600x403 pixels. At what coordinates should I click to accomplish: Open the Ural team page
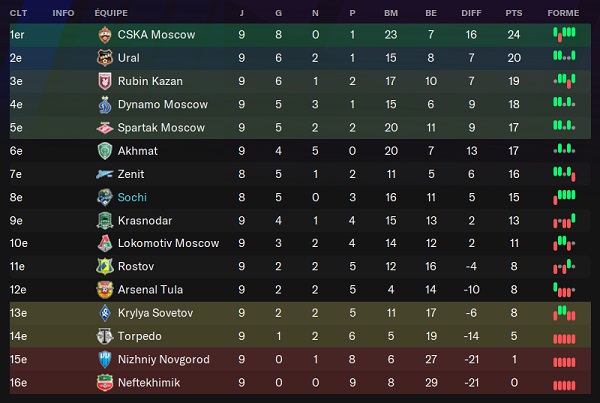click(x=129, y=58)
